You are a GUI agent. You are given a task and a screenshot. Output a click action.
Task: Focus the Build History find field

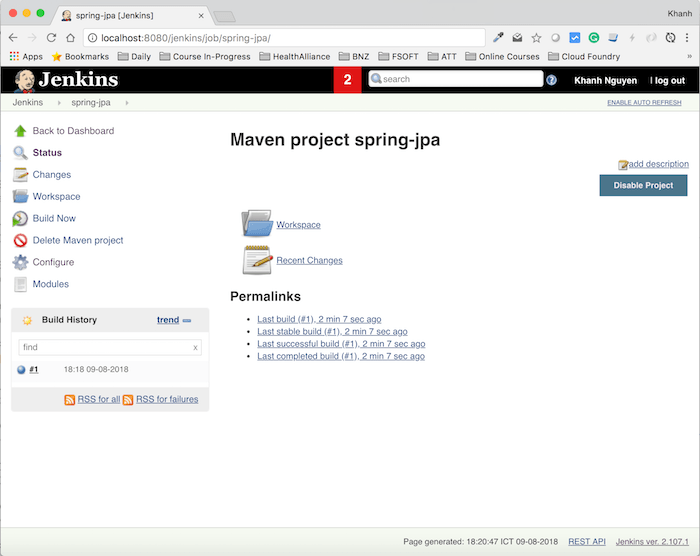(x=110, y=347)
